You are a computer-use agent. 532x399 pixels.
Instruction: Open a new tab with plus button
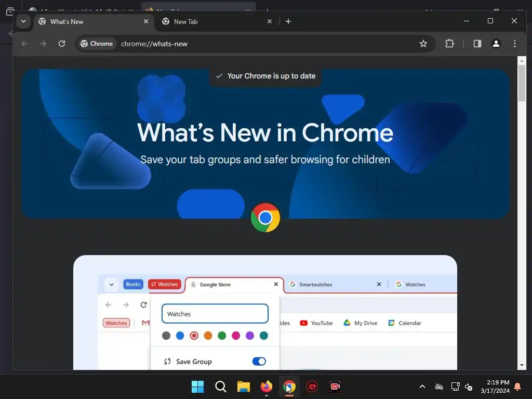pos(288,21)
